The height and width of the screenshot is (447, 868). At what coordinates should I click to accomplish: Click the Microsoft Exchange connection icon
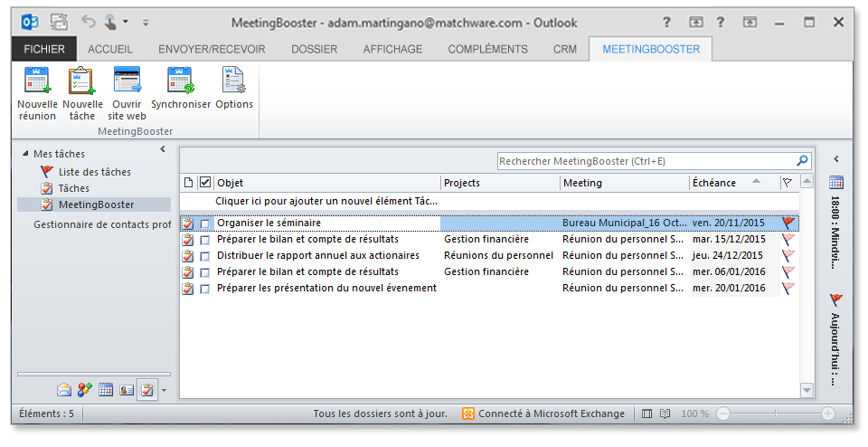click(468, 414)
